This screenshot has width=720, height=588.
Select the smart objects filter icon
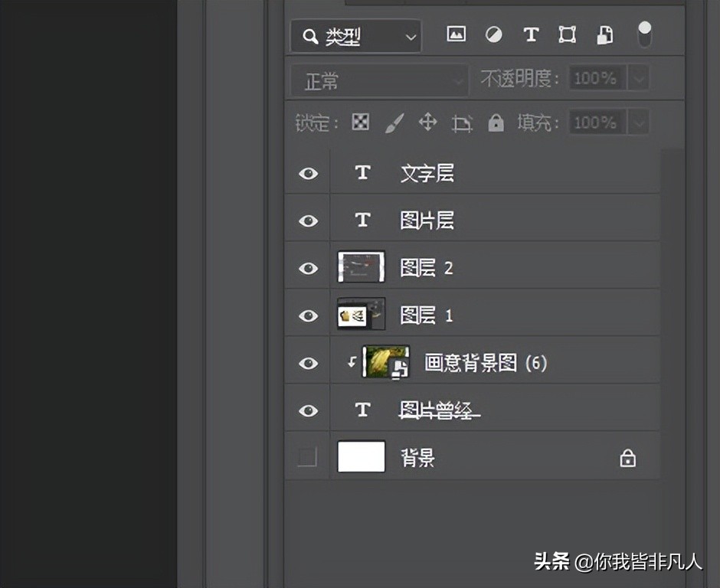click(604, 34)
